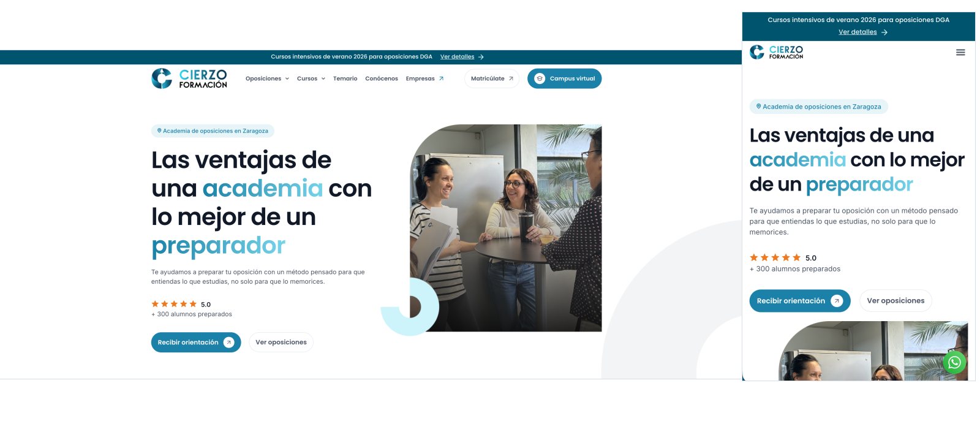The height and width of the screenshot is (429, 980).
Task: Click mobile paragraph 'Te ayudamos a preparar tu oposición'
Action: [x=854, y=221]
